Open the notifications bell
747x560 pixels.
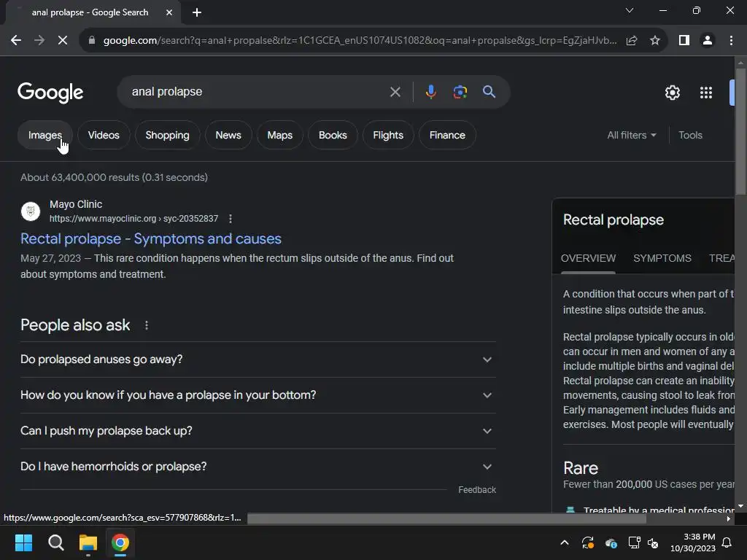727,542
